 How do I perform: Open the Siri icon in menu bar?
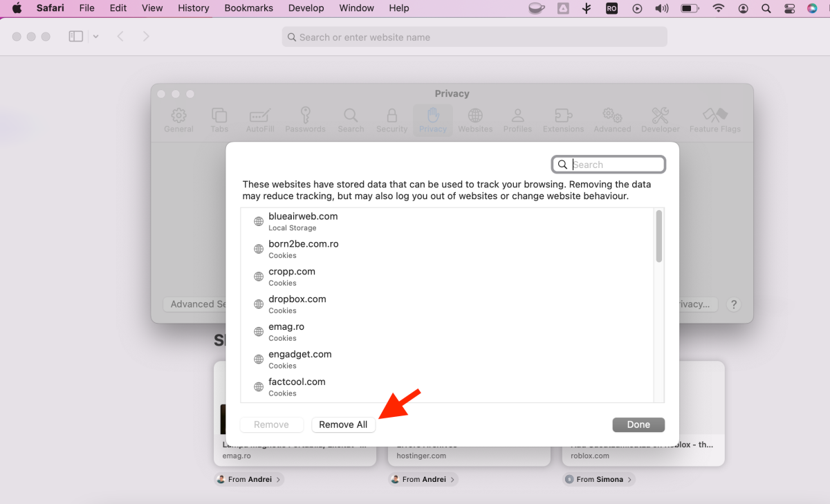pyautogui.click(x=812, y=8)
